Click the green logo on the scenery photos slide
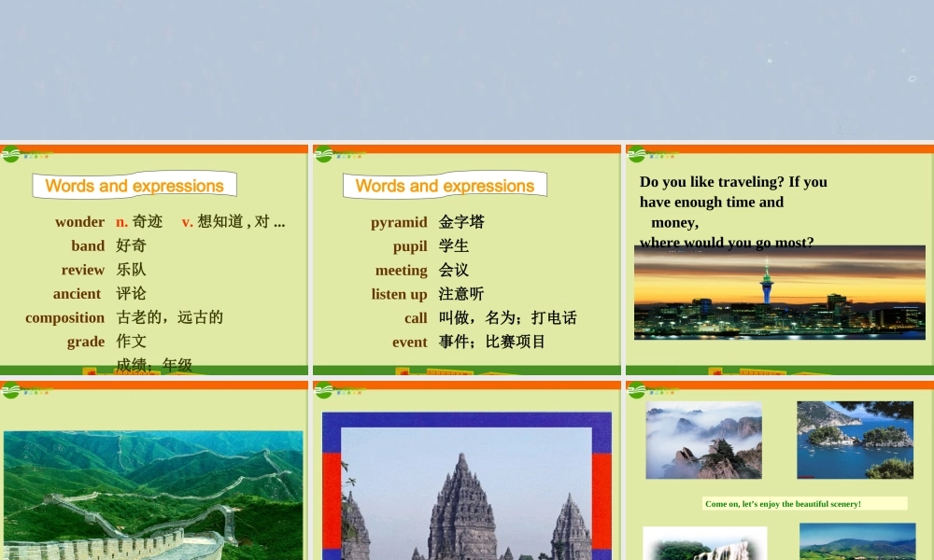The width and height of the screenshot is (934, 560). (x=636, y=391)
